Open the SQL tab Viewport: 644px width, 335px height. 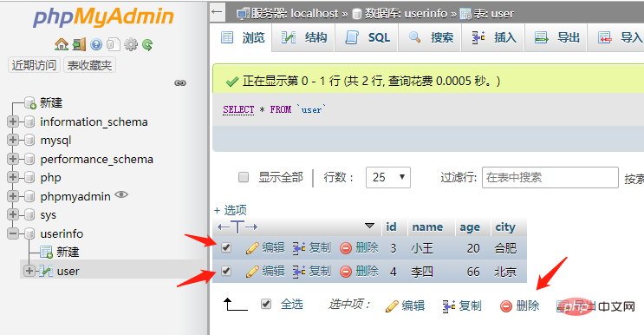coord(367,38)
